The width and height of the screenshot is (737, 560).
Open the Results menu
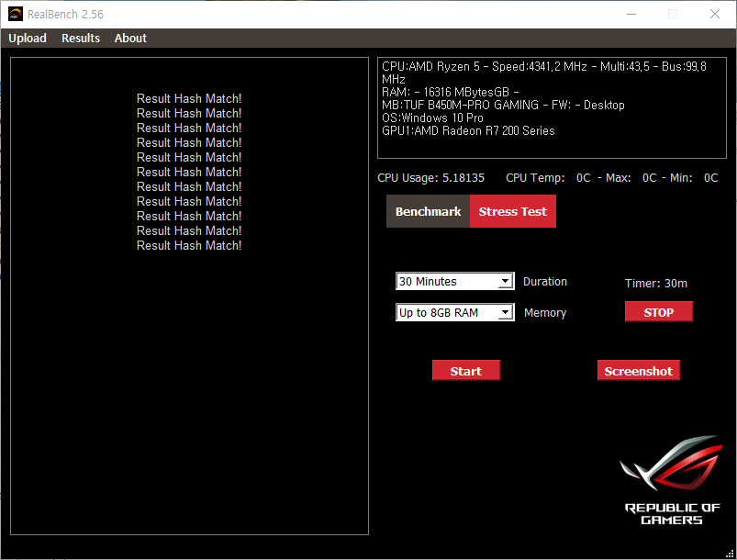click(81, 38)
